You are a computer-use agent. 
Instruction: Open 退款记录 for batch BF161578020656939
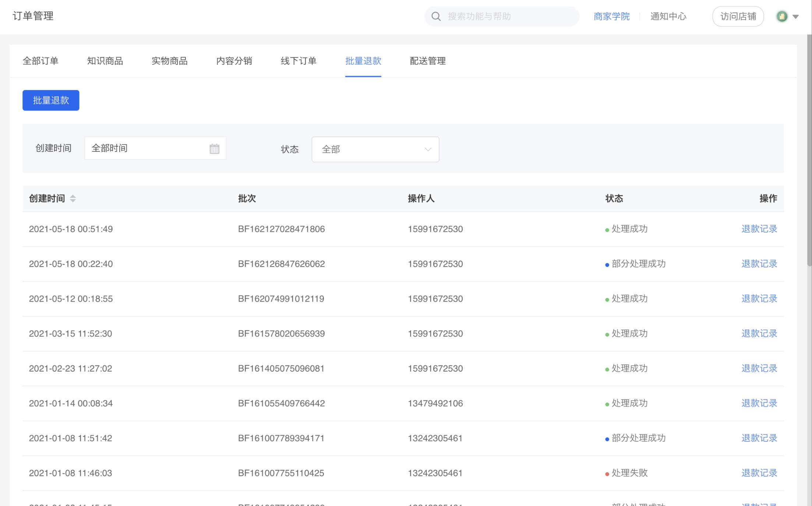[x=759, y=333]
